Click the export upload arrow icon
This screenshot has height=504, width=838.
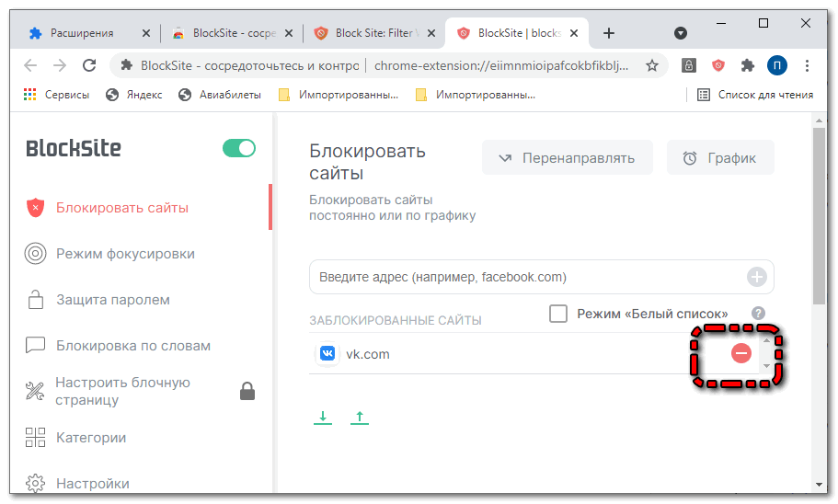(x=360, y=418)
